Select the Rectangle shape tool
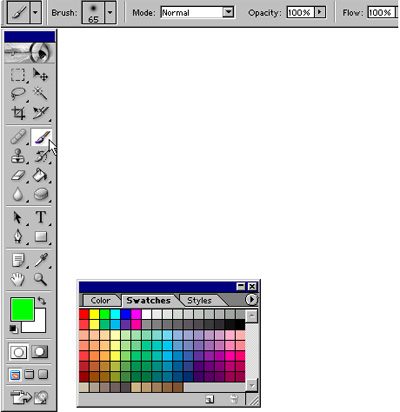 point(40,237)
